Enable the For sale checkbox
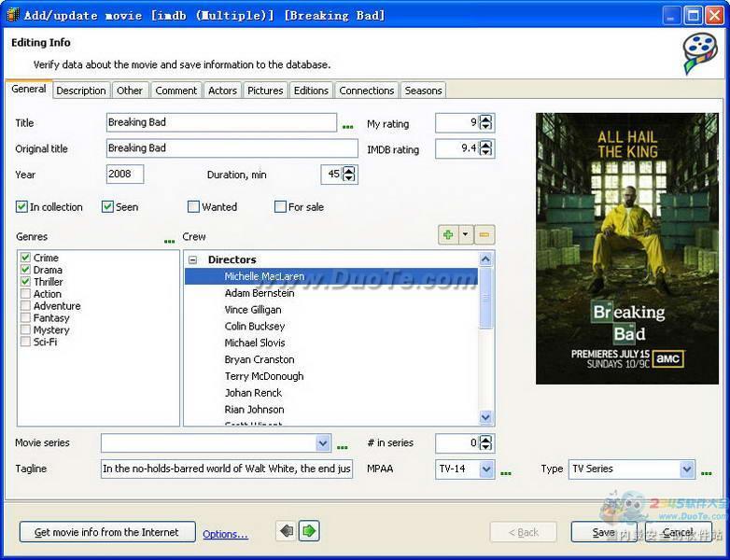The height and width of the screenshot is (560, 730). (x=280, y=206)
